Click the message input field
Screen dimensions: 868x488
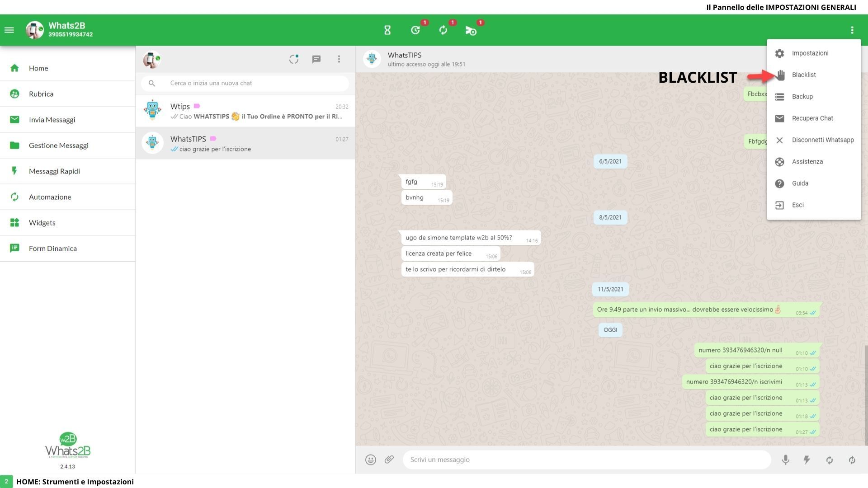587,460
